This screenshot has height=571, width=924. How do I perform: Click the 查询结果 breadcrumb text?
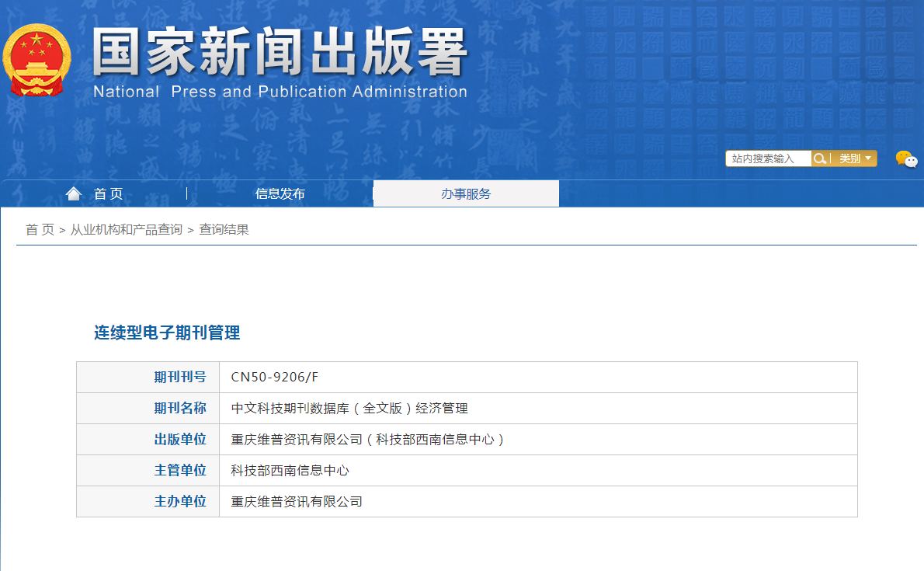[224, 230]
